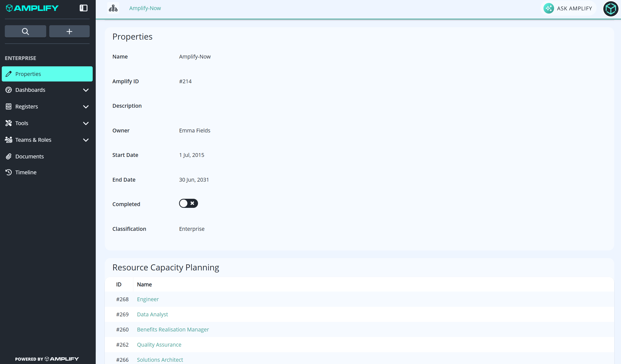Click the Amplify-Now breadcrumb link

tap(145, 8)
